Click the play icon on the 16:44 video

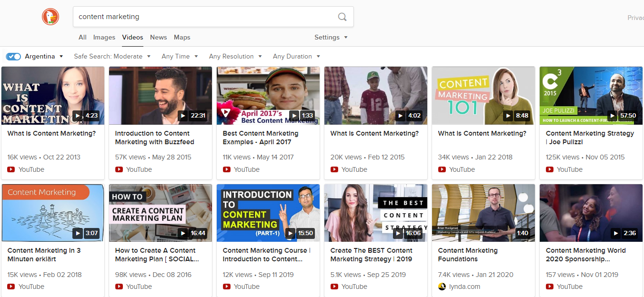pos(182,233)
